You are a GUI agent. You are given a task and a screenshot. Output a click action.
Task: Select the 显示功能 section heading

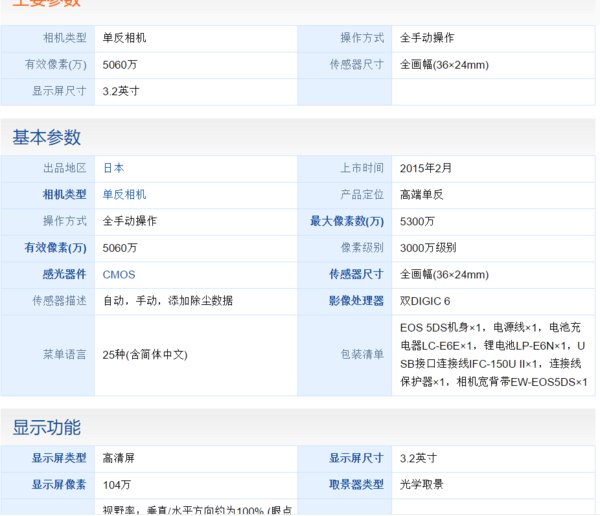click(47, 427)
